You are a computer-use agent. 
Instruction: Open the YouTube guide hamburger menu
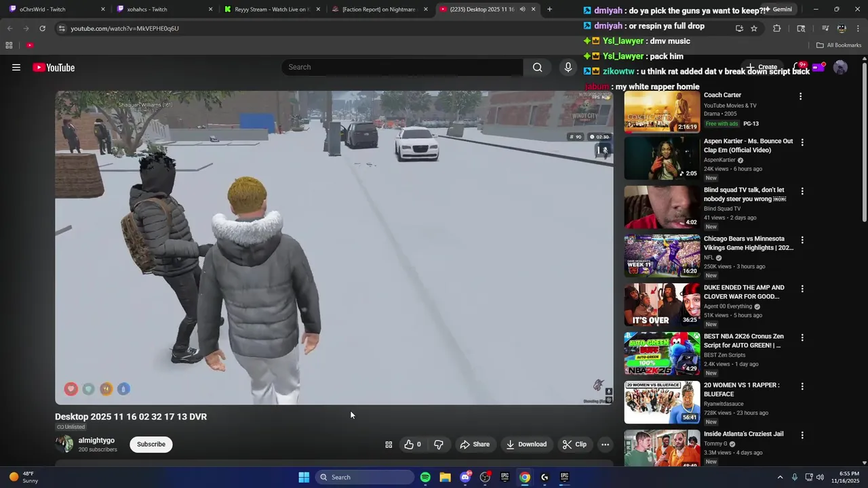point(16,67)
